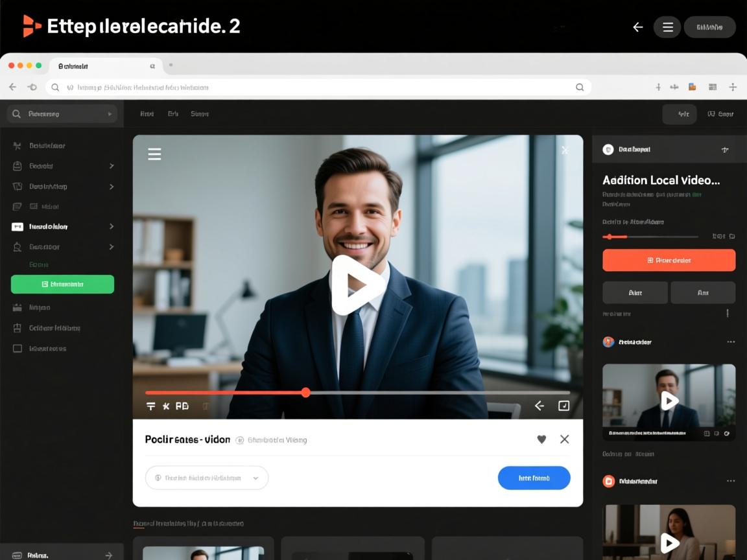Click the orange button in right panel
Image resolution: width=747 pixels, height=560 pixels.
click(x=669, y=260)
